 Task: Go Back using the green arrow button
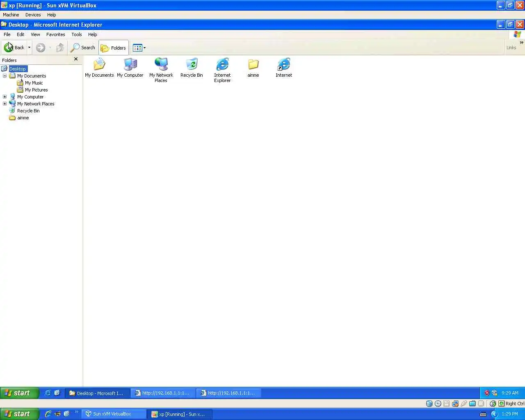14,48
